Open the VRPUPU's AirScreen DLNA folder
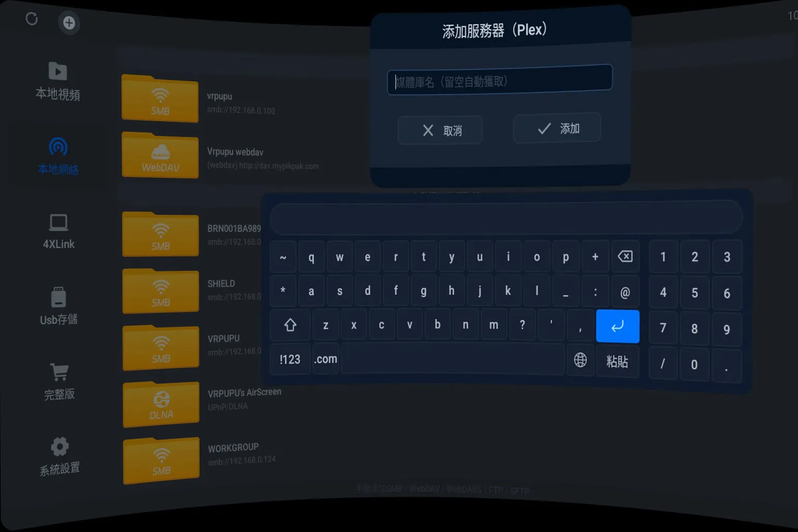The height and width of the screenshot is (532, 798). coord(161,404)
